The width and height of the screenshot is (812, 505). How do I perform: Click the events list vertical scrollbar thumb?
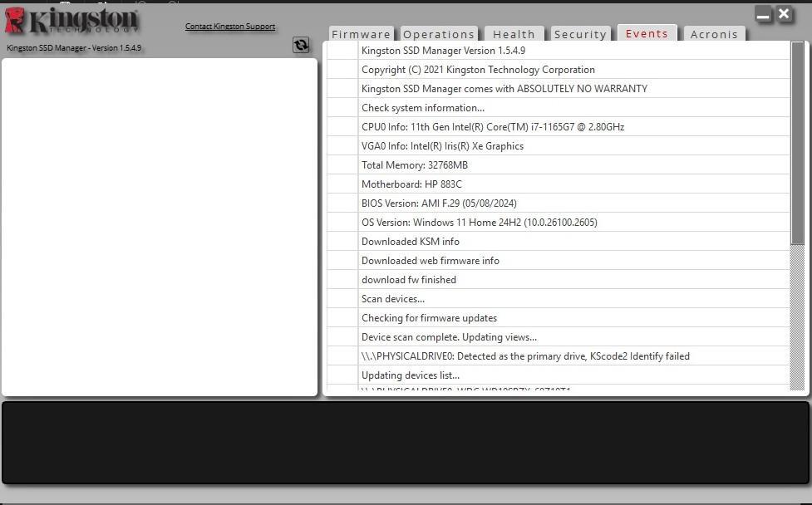[x=798, y=143]
